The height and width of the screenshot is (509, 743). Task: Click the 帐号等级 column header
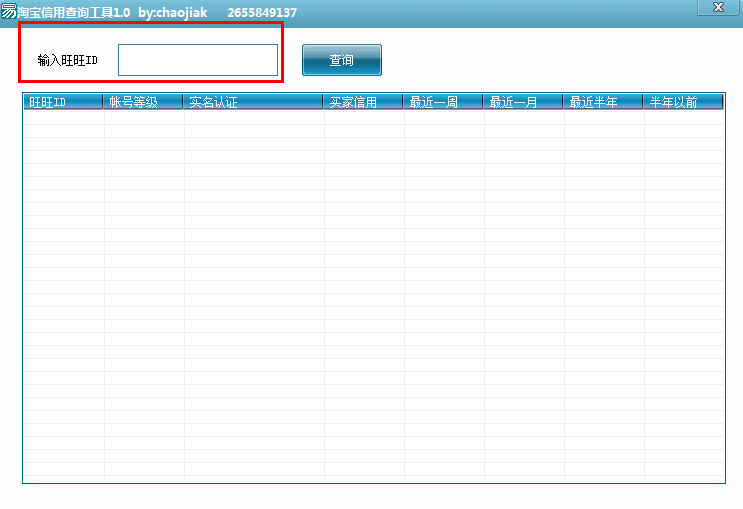tap(143, 102)
